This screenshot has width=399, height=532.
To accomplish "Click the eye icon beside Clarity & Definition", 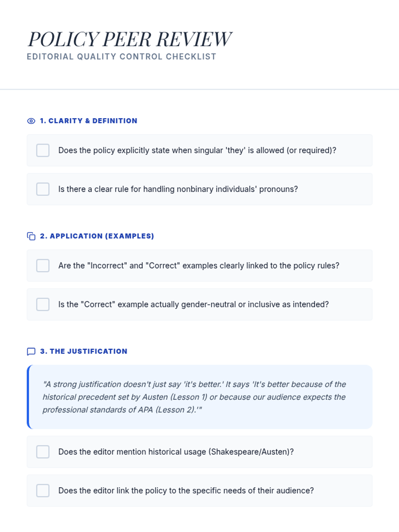I will coord(31,121).
